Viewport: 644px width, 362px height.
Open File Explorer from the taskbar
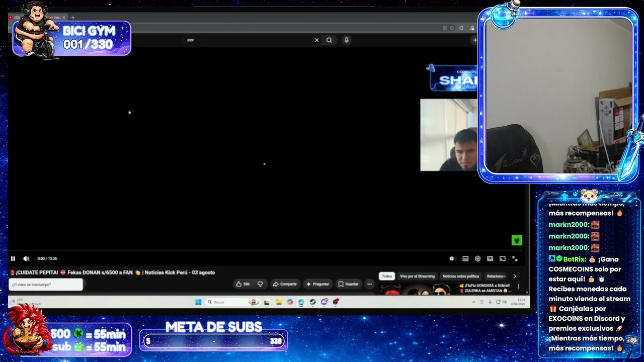tap(278, 302)
